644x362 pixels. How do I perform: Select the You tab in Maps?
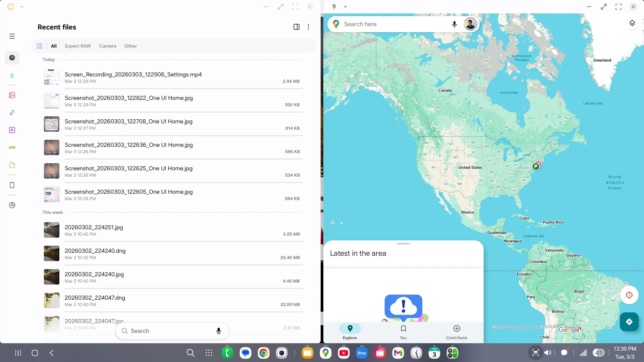(x=403, y=332)
